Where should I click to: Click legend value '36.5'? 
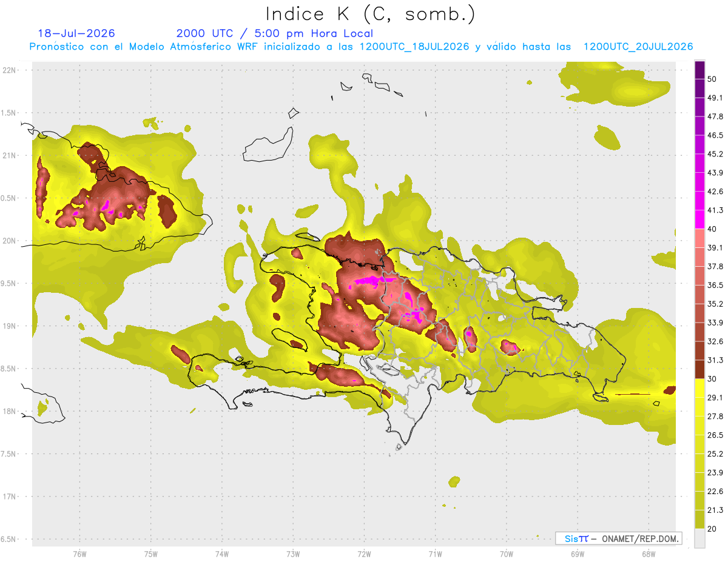point(715,285)
